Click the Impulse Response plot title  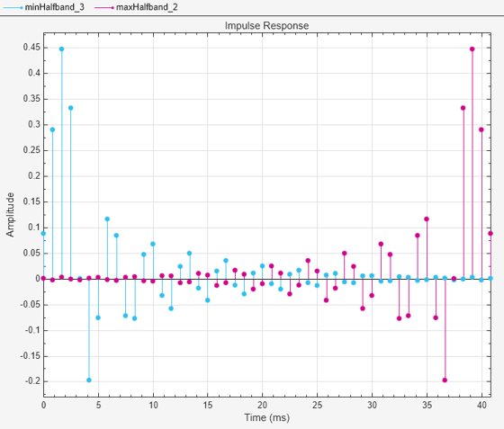266,26
